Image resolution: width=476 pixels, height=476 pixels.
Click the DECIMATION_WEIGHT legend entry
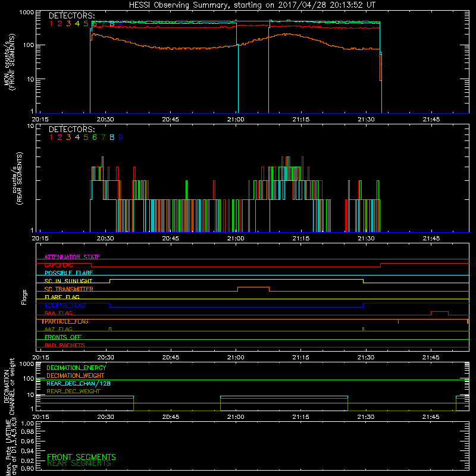coord(76,376)
